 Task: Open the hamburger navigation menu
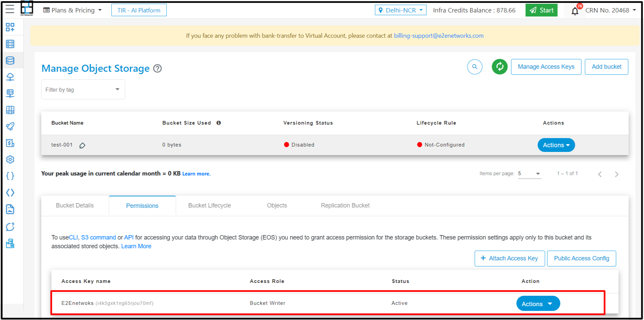tap(10, 9)
